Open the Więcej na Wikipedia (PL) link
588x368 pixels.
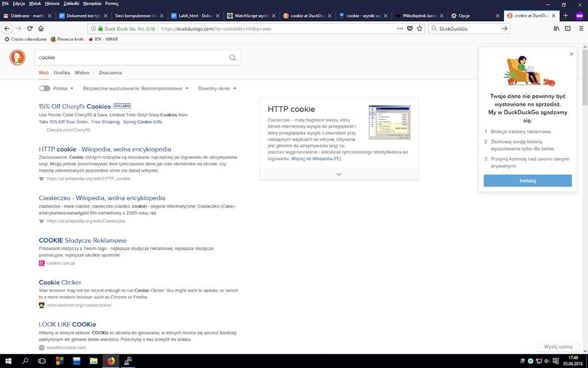click(x=316, y=159)
